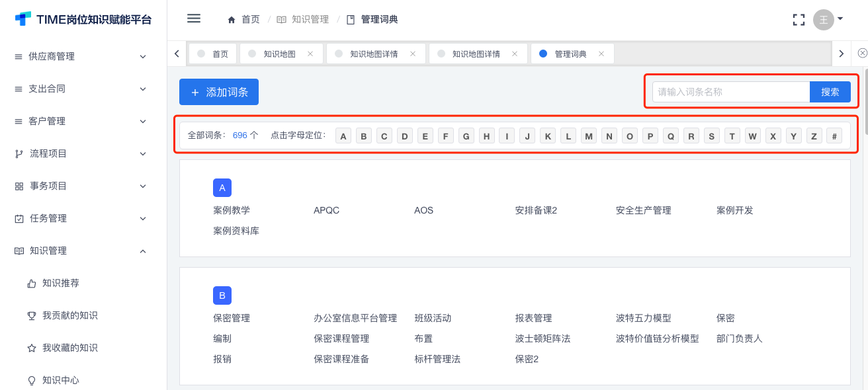The height and width of the screenshot is (390, 868).
Task: Expand 支出合同 menu chevron
Action: 143,89
